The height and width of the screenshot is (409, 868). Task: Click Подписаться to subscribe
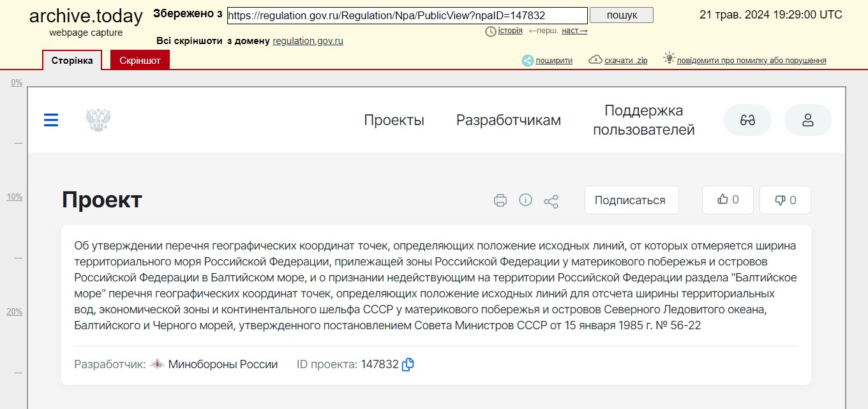click(x=630, y=200)
